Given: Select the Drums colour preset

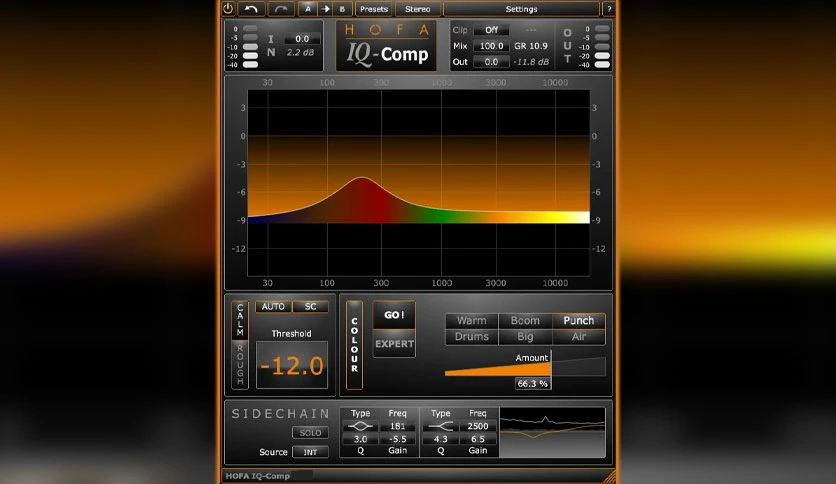Looking at the screenshot, I should click(471, 336).
